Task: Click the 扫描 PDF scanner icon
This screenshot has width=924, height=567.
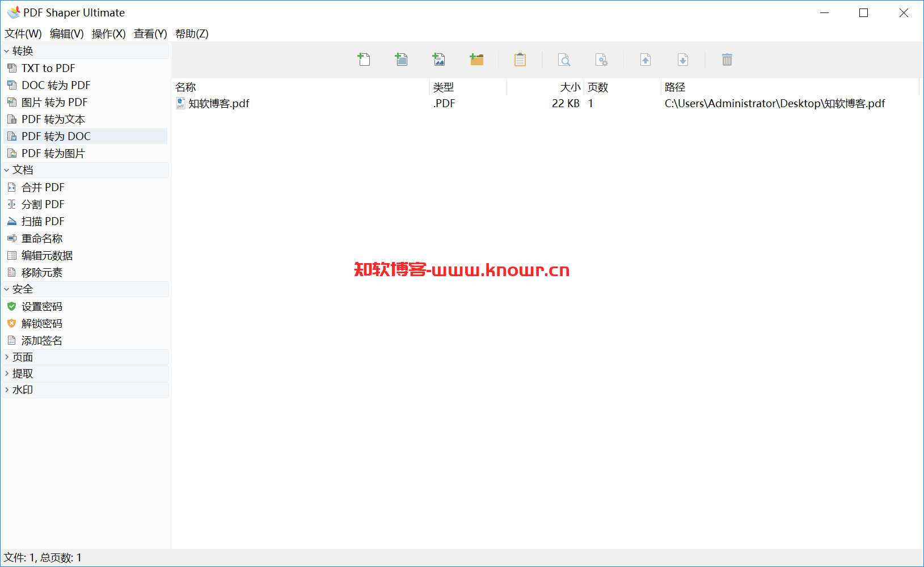Action: [x=12, y=221]
